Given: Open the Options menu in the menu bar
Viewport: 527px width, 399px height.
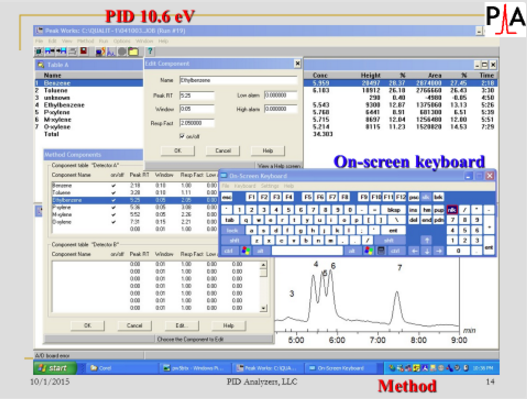Looking at the screenshot, I should (122, 41).
